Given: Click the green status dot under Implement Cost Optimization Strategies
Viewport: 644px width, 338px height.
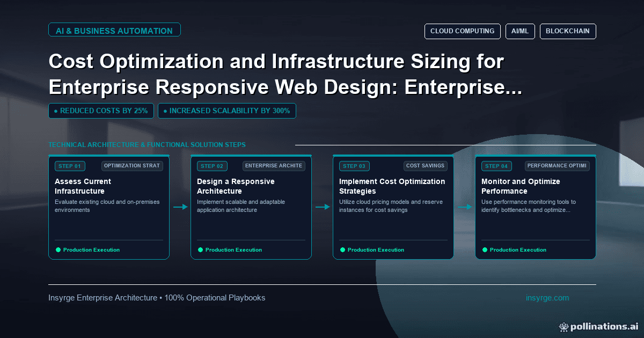Looking at the screenshot, I should (342, 249).
